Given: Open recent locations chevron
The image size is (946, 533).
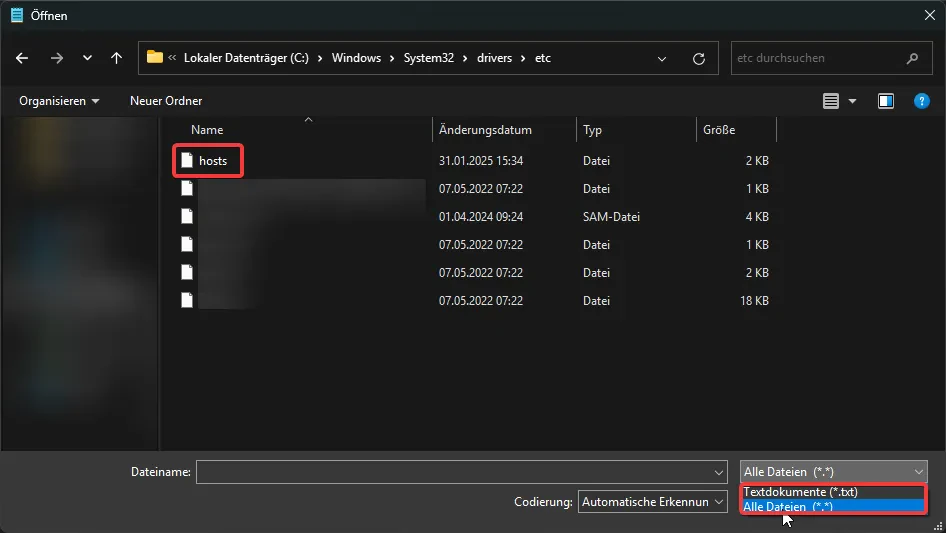Looking at the screenshot, I should point(87,58).
